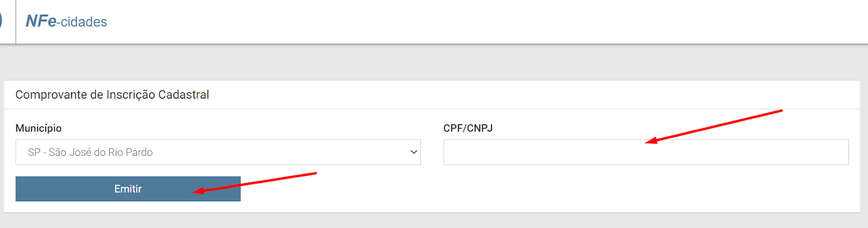Screen dimensions: 868x228
Task: Click the vertical divider beside the logo
Action: point(16,22)
